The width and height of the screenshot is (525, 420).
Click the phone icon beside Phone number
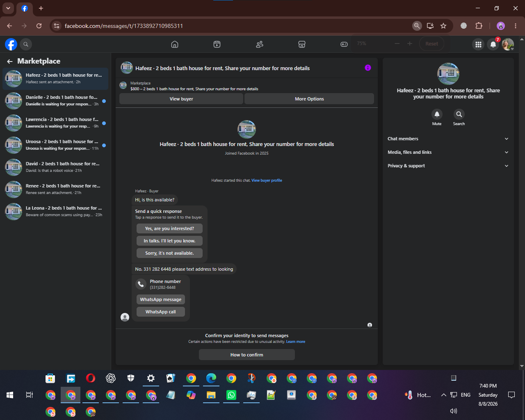point(141,284)
